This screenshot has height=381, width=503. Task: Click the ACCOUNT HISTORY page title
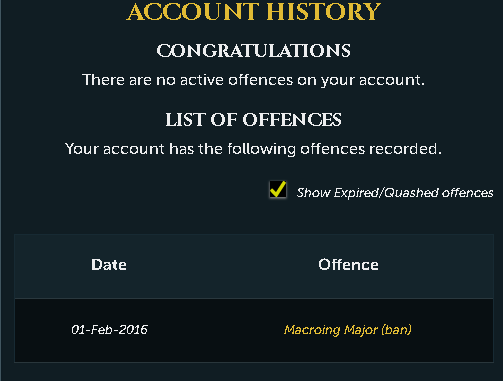(x=254, y=12)
